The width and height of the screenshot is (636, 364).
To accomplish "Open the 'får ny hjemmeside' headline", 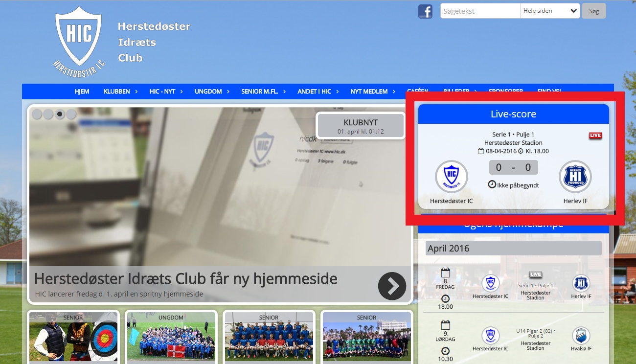I will (x=185, y=279).
